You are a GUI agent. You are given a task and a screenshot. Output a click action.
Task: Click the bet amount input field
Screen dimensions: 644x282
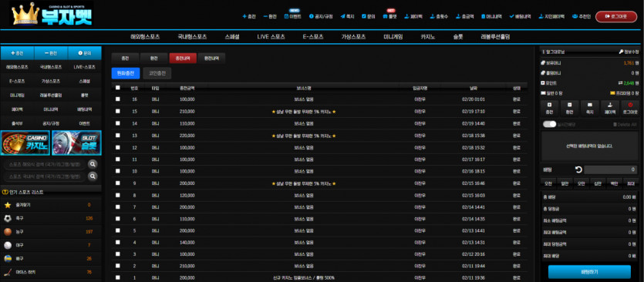tap(610, 170)
